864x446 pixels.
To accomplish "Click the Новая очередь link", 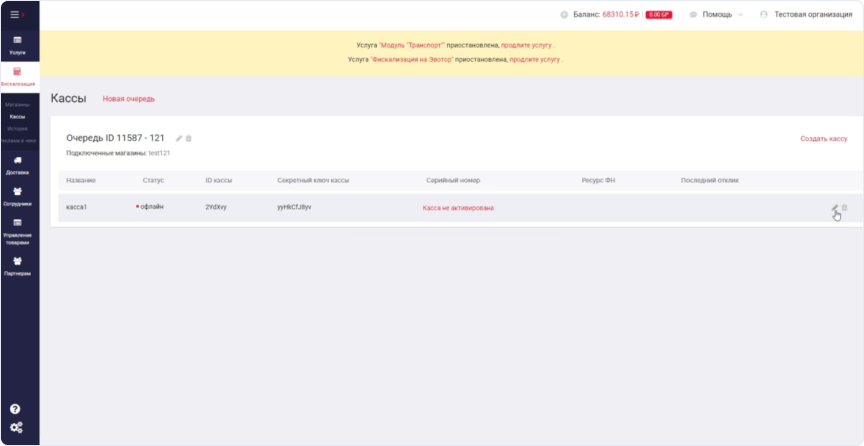I will (129, 99).
